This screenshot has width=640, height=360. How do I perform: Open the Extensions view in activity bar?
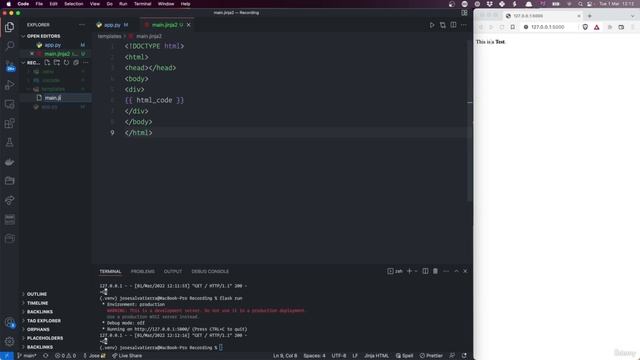(9, 123)
